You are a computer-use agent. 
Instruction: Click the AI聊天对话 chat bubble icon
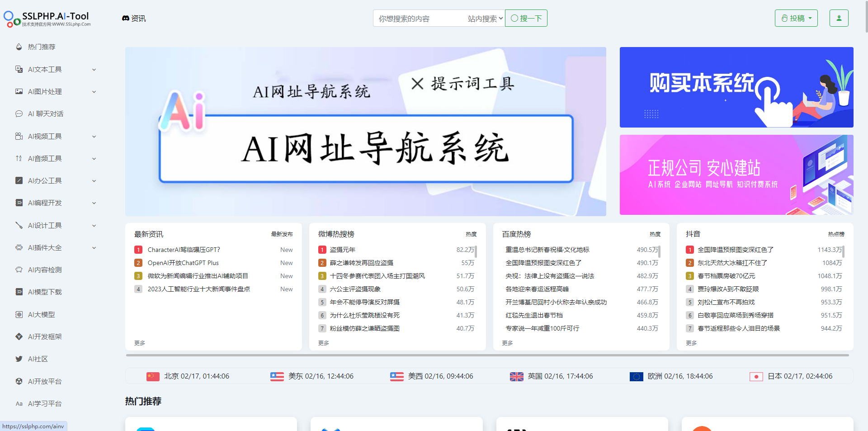click(x=19, y=114)
